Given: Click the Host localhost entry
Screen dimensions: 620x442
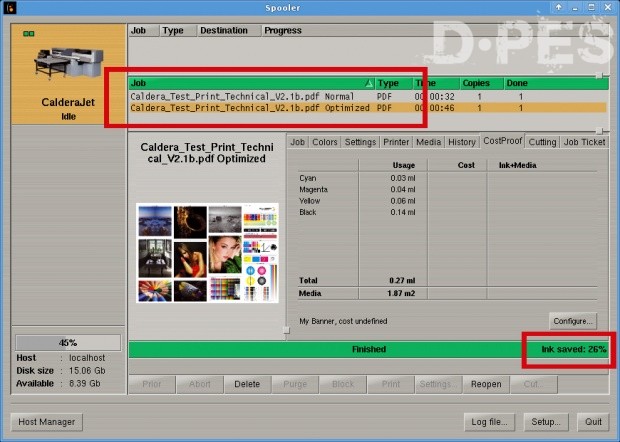Looking at the screenshot, I should (x=61, y=358).
